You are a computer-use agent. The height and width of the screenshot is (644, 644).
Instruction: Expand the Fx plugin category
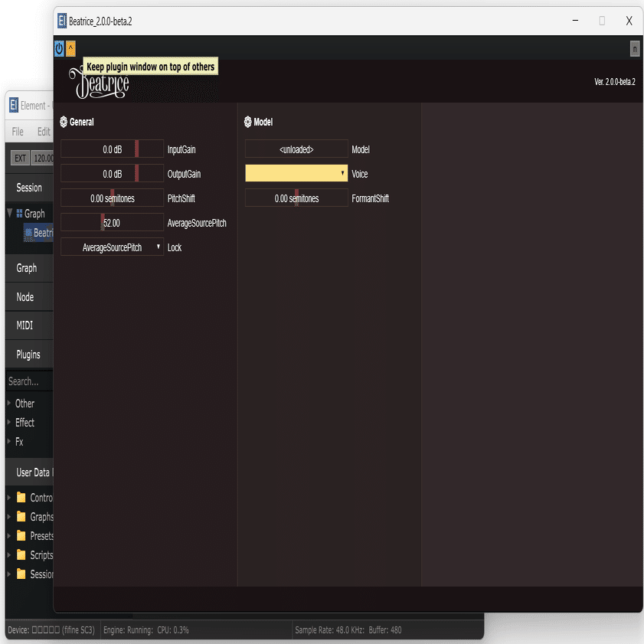point(9,441)
